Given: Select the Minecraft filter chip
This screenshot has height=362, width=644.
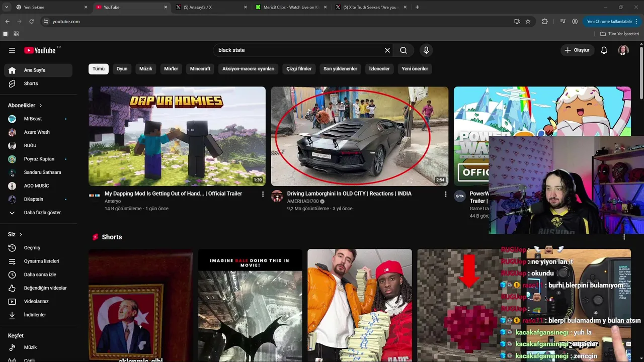Looking at the screenshot, I should (x=200, y=69).
